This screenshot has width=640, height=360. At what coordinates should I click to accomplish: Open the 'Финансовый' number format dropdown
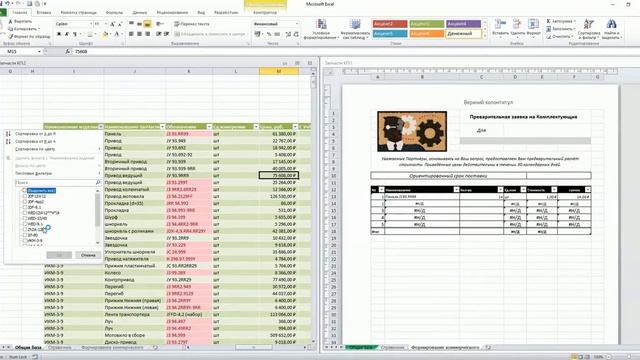pyautogui.click(x=297, y=24)
